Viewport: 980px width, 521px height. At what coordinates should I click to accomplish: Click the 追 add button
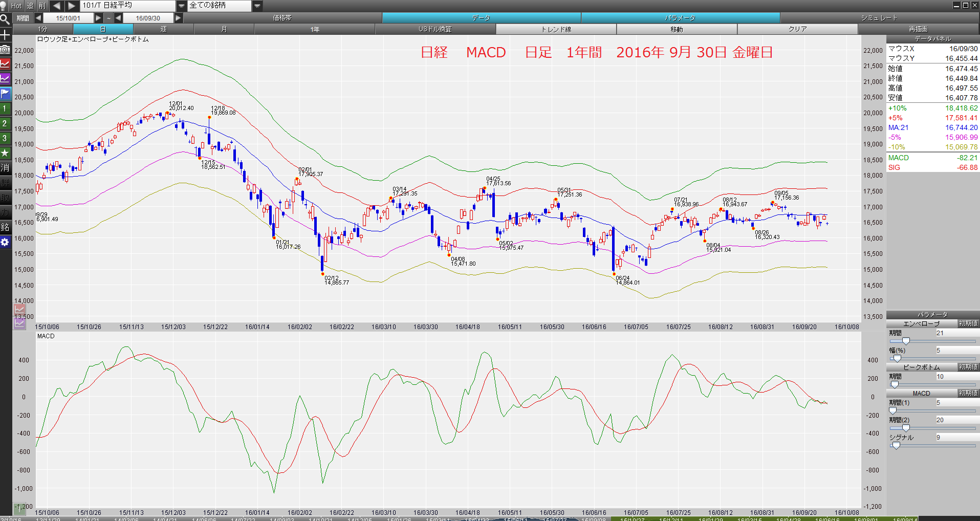tap(30, 6)
